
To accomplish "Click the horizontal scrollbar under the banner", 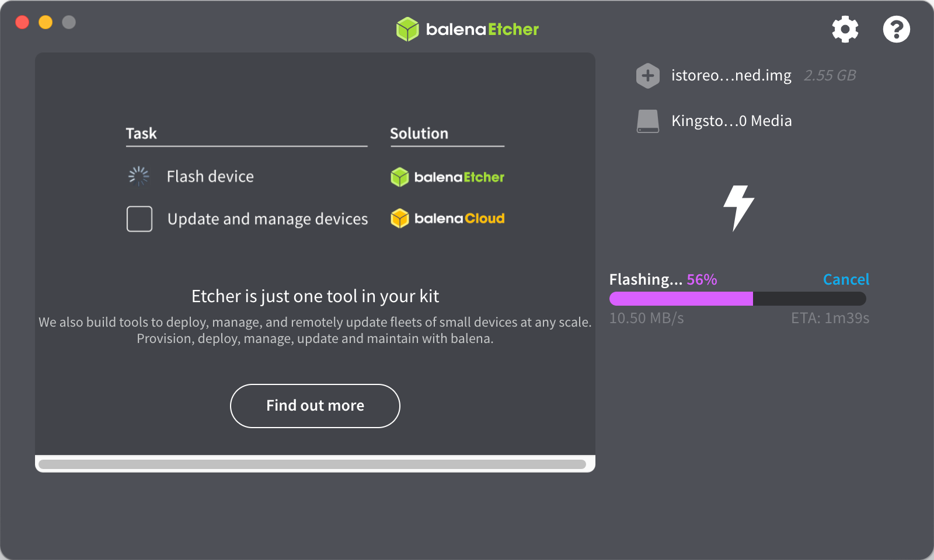I will click(x=312, y=464).
